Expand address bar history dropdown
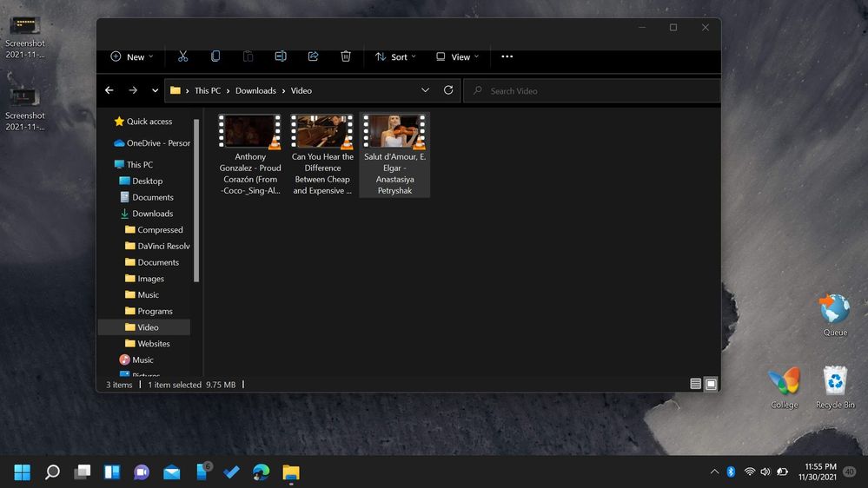This screenshot has height=488, width=868. click(425, 90)
